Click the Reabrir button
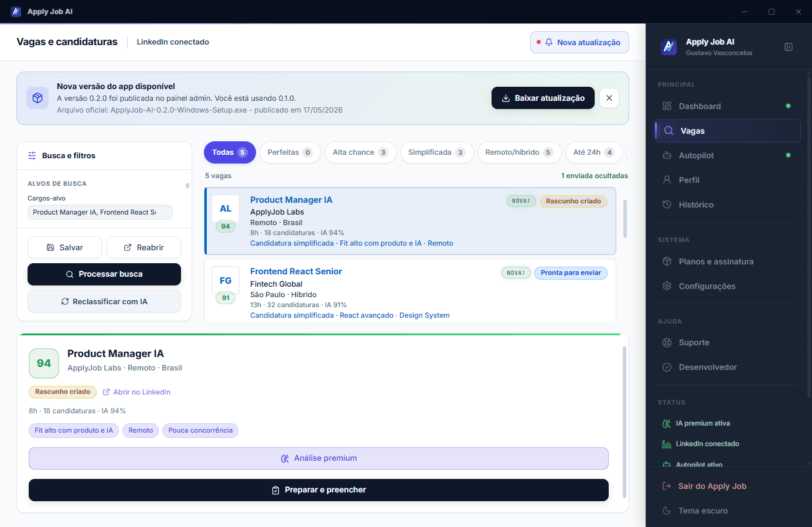This screenshot has height=527, width=812. click(144, 247)
